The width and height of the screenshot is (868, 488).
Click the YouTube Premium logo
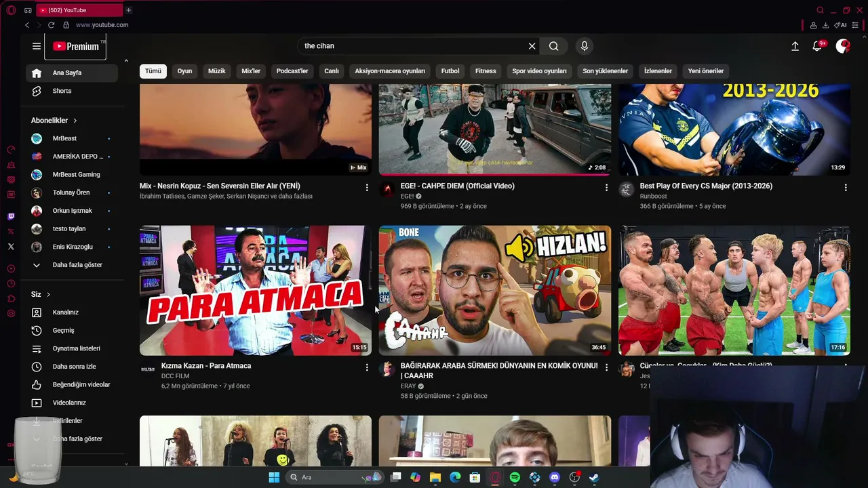[76, 46]
